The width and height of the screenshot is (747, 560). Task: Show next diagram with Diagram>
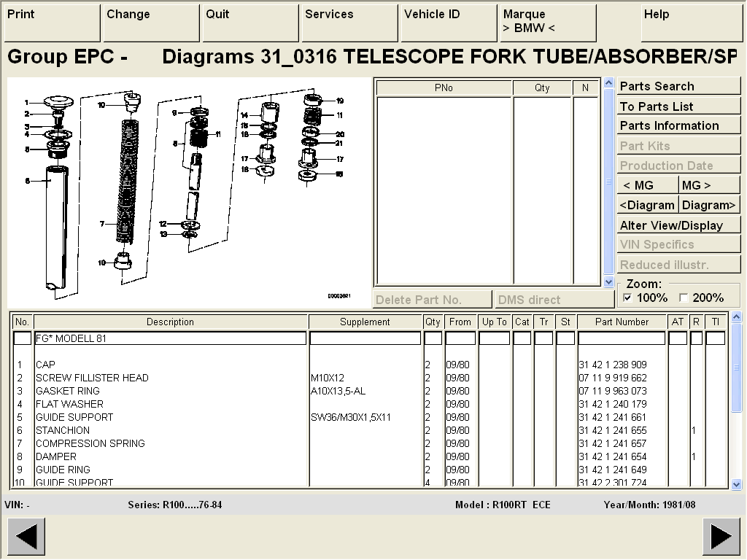(x=709, y=205)
